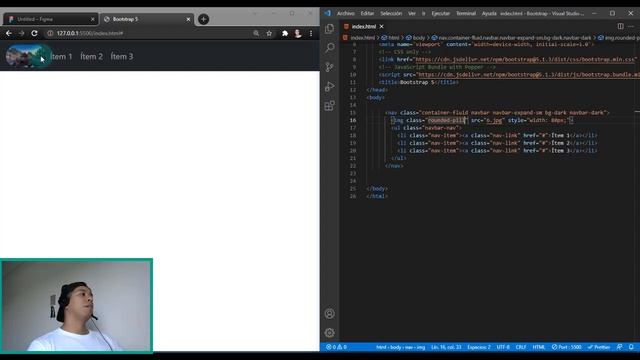Open the Search panel in VS Code
Viewport: 640px width, 360px height.
(x=329, y=48)
